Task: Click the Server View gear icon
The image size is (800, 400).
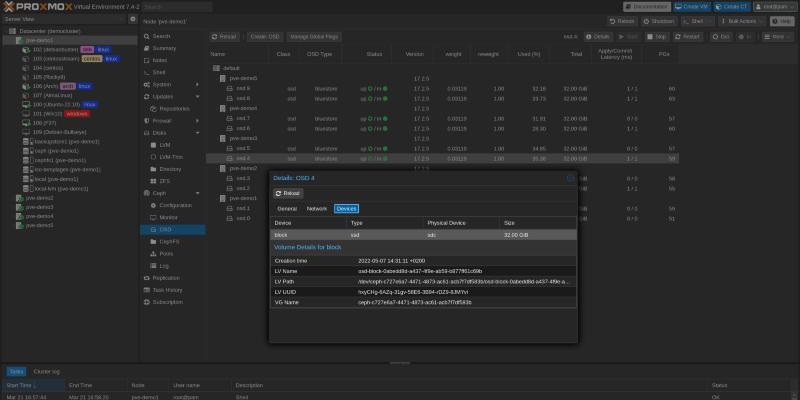Action: click(x=130, y=19)
